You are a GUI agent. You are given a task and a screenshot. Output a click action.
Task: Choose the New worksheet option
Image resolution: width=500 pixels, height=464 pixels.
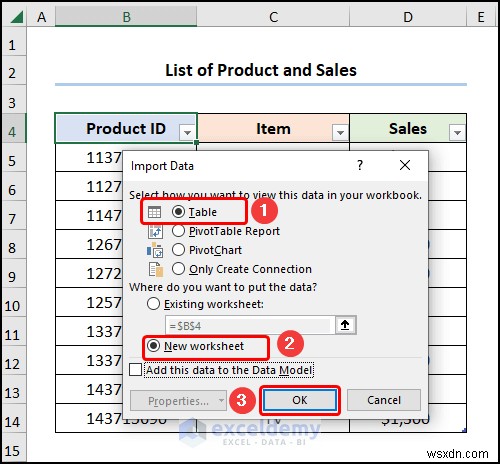click(153, 346)
